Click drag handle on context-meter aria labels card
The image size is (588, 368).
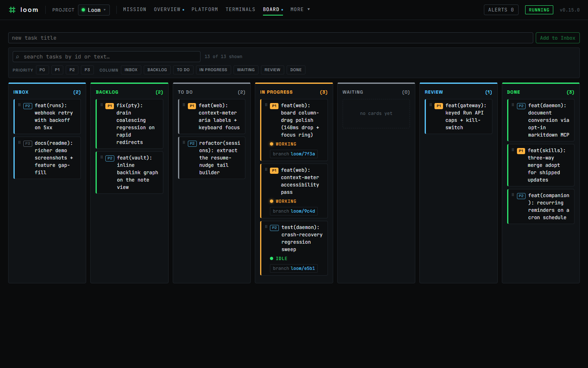pos(184,105)
